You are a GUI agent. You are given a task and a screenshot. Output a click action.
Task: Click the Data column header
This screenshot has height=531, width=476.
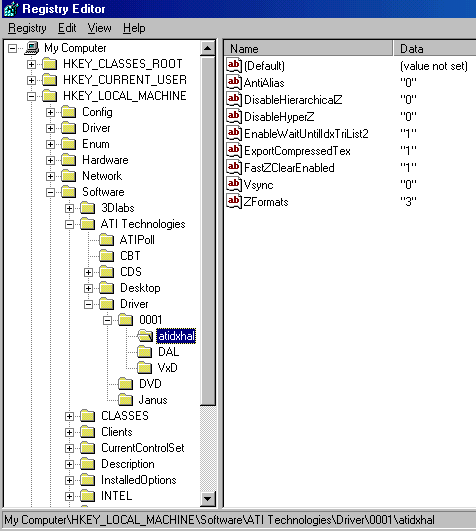pos(435,48)
